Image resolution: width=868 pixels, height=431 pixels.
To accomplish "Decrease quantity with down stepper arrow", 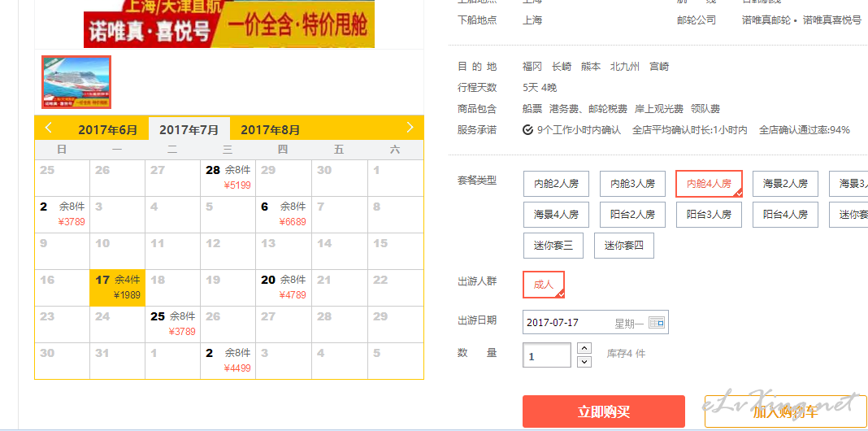I will [x=584, y=362].
